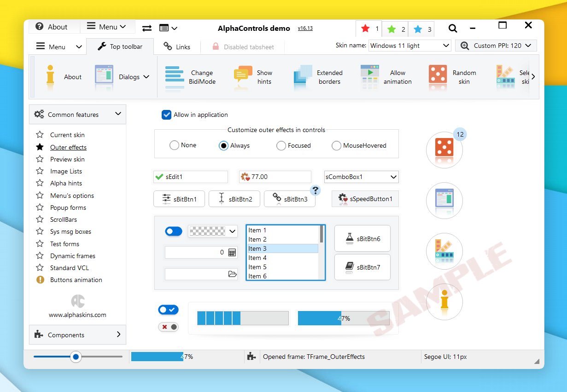Open the title bar Menu dropdown
The image size is (567, 392).
coord(107,27)
